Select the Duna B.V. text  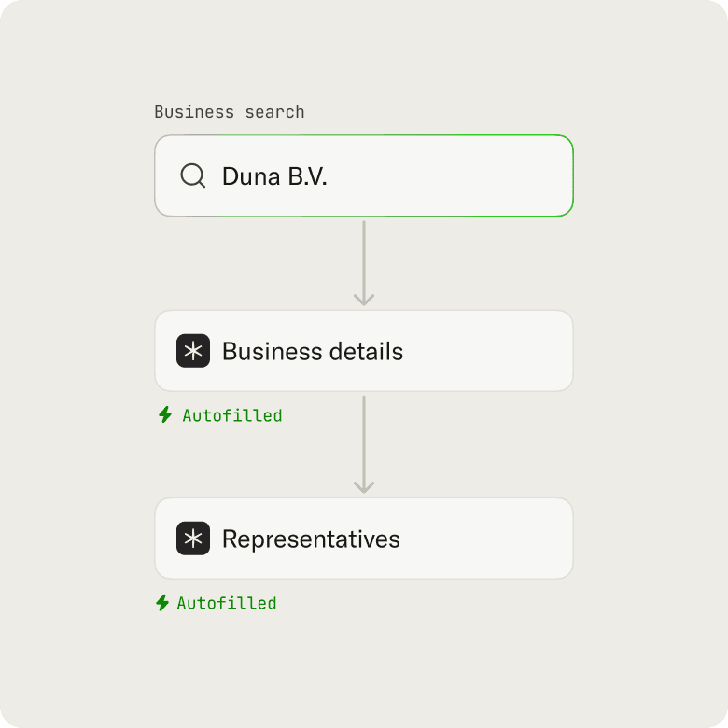[x=274, y=176]
